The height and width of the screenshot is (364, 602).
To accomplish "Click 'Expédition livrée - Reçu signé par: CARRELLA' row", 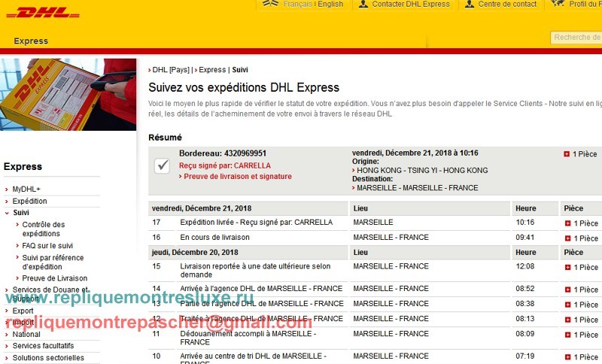I will pos(256,222).
